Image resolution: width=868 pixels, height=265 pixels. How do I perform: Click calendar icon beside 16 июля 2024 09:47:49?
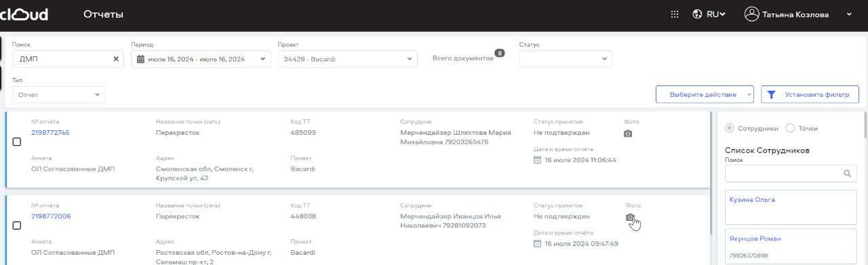coord(538,243)
